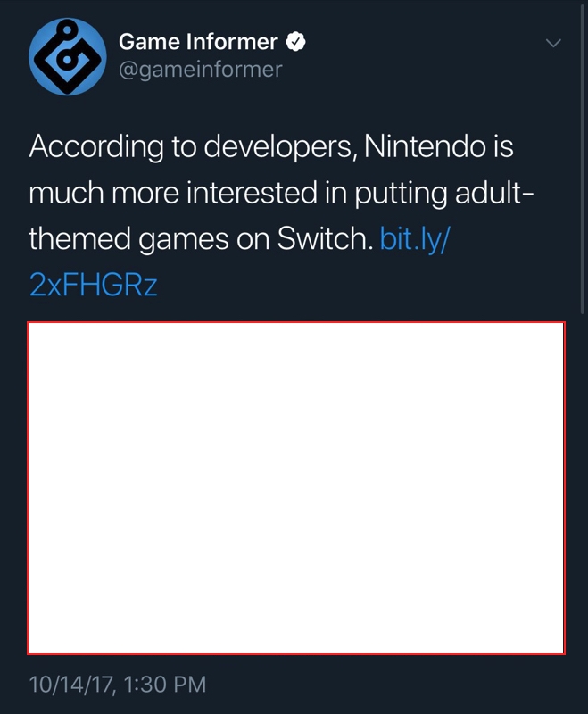
Task: Click the time 1:30 PM in date line
Action: pos(165,685)
